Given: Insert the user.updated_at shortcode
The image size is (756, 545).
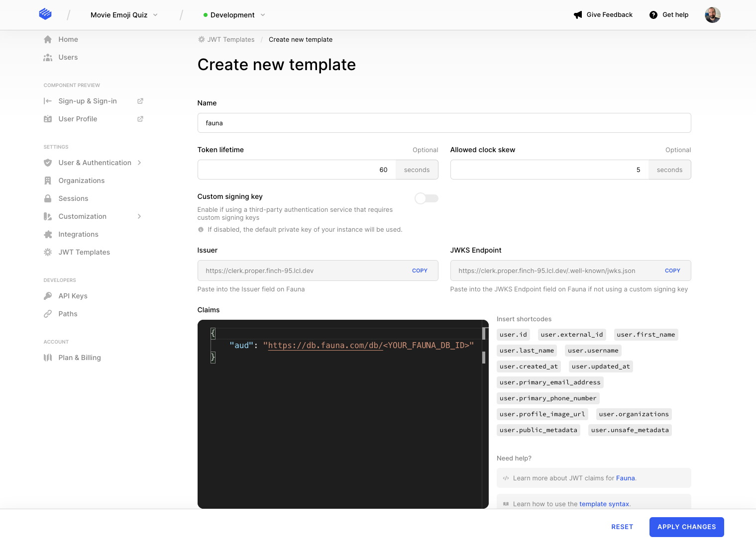Looking at the screenshot, I should click(601, 366).
